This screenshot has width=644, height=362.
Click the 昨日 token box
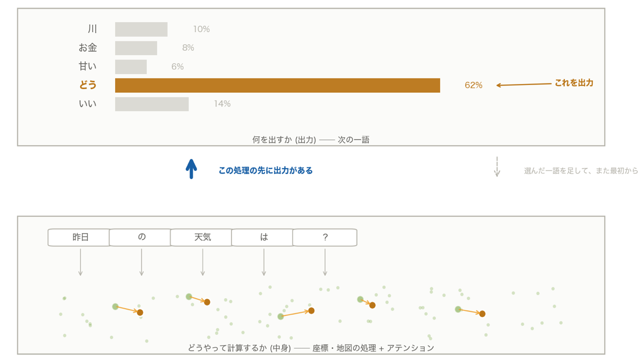(x=80, y=237)
